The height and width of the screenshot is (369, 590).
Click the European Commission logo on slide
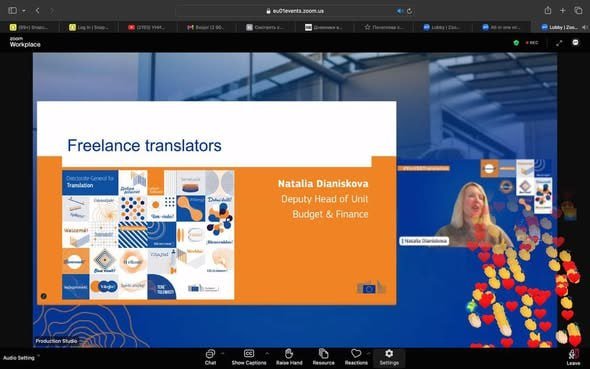(x=371, y=288)
